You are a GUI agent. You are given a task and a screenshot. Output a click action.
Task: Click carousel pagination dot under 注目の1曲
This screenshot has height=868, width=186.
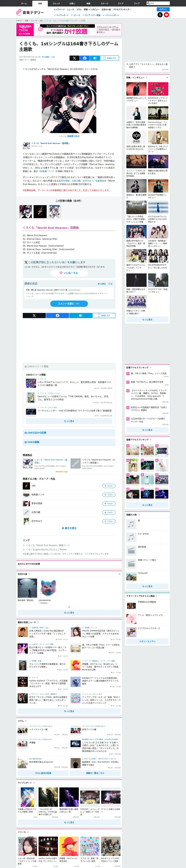click(69, 607)
